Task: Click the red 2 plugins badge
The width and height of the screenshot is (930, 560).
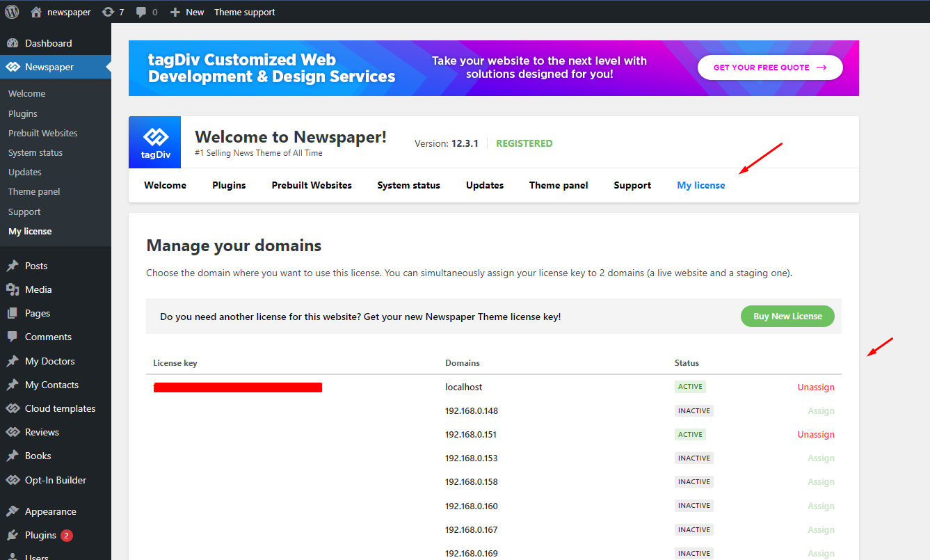Action: tap(66, 536)
